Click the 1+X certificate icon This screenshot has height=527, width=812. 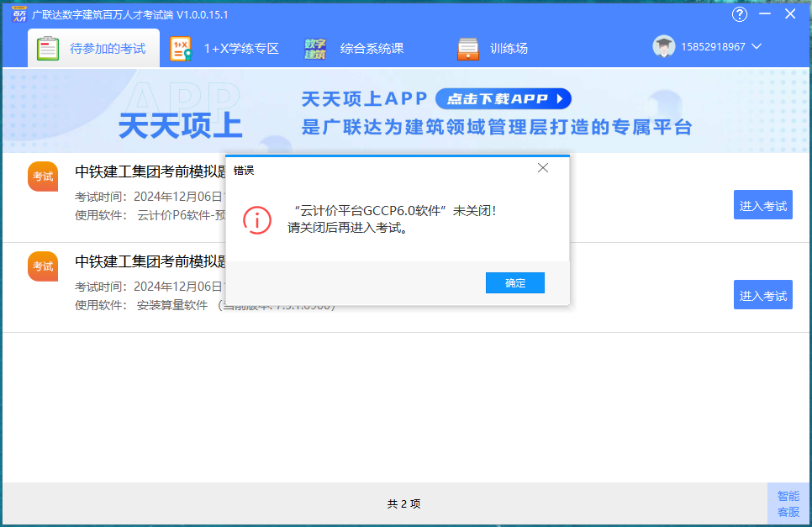(x=181, y=49)
